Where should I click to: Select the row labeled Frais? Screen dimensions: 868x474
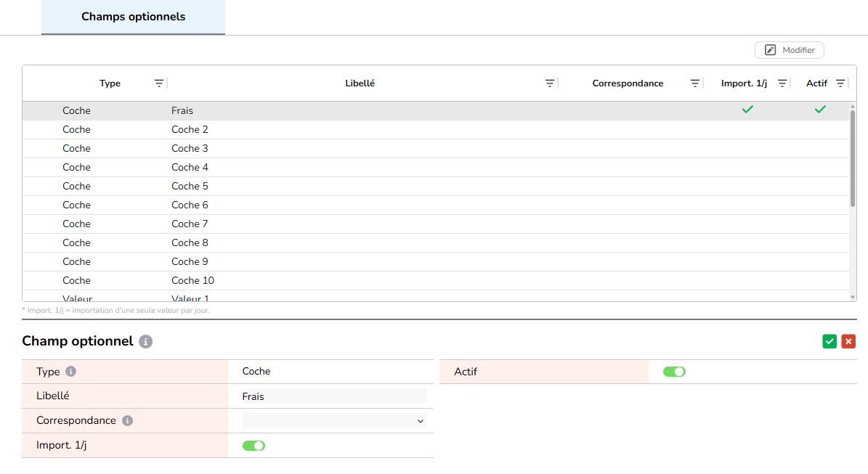pyautogui.click(x=436, y=110)
